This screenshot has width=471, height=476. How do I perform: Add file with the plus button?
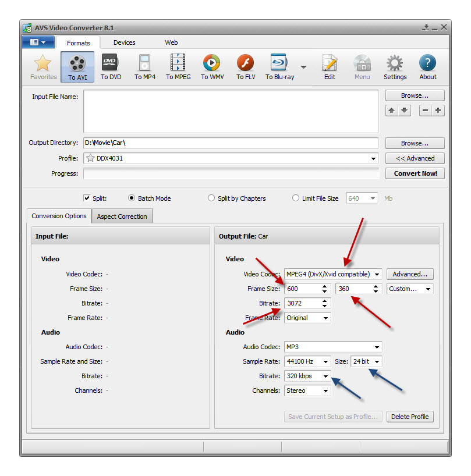pos(438,110)
